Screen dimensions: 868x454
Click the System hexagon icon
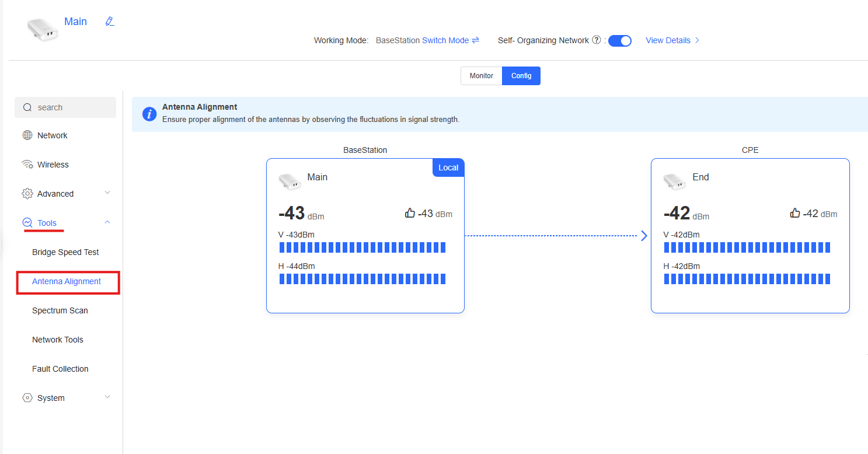[x=27, y=398]
